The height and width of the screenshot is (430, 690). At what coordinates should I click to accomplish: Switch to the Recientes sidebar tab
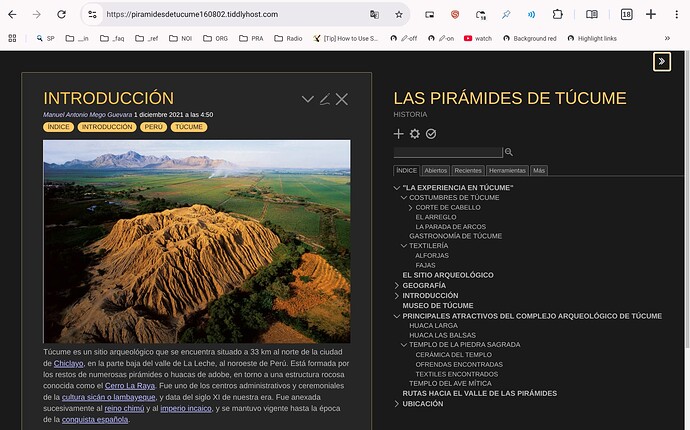(x=468, y=171)
